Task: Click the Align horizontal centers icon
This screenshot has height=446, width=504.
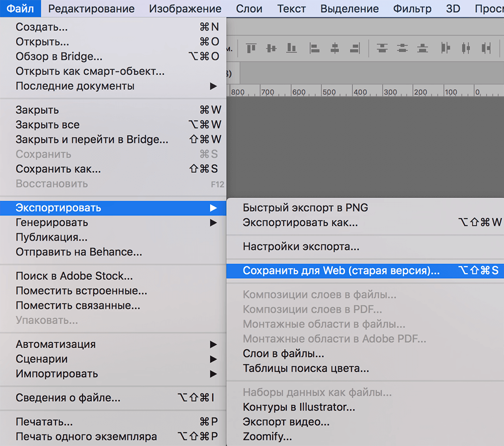Action: (335, 48)
